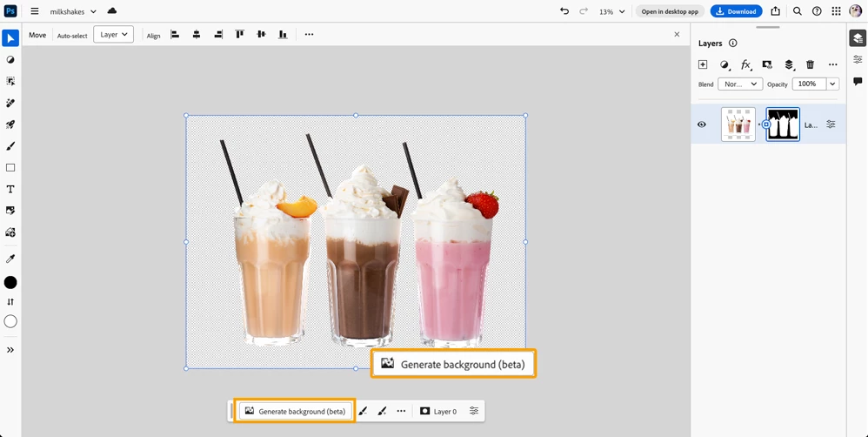Toggle the mask link between thumbnails
Screen dimensions: 868x437
click(x=767, y=124)
